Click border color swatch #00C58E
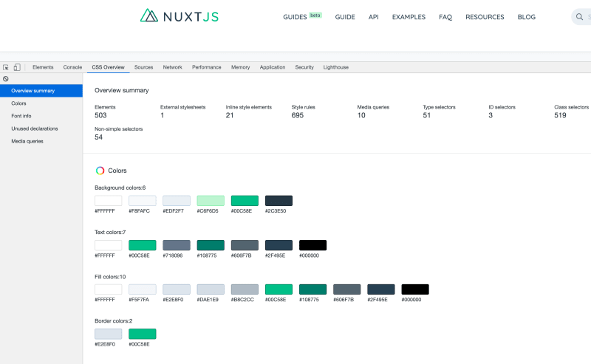The height and width of the screenshot is (364, 591). [143, 334]
